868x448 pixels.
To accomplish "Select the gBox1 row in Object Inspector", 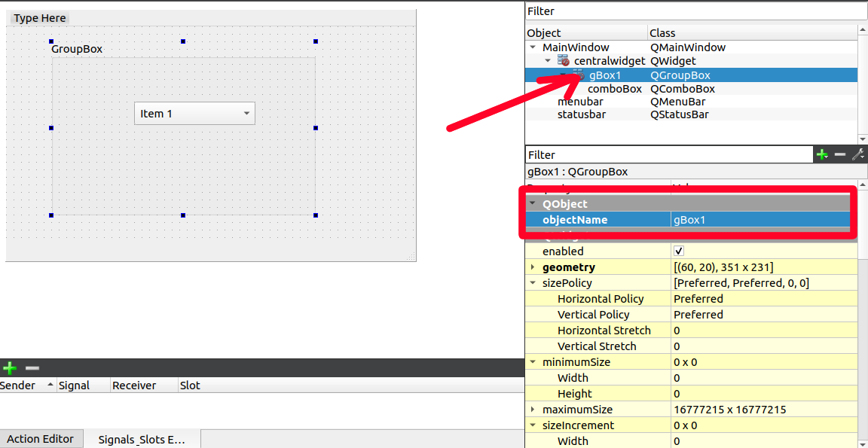I will click(x=691, y=75).
